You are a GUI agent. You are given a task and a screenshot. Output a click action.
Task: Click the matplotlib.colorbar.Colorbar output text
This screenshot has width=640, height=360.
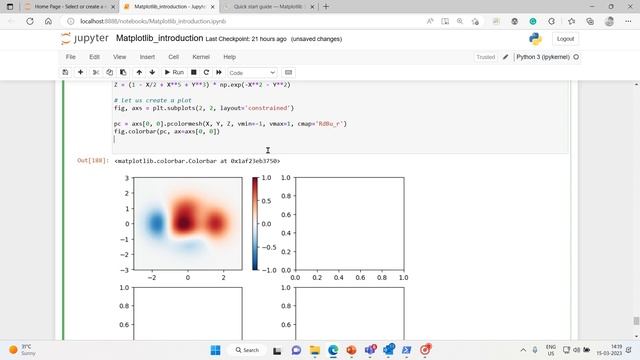tap(198, 161)
